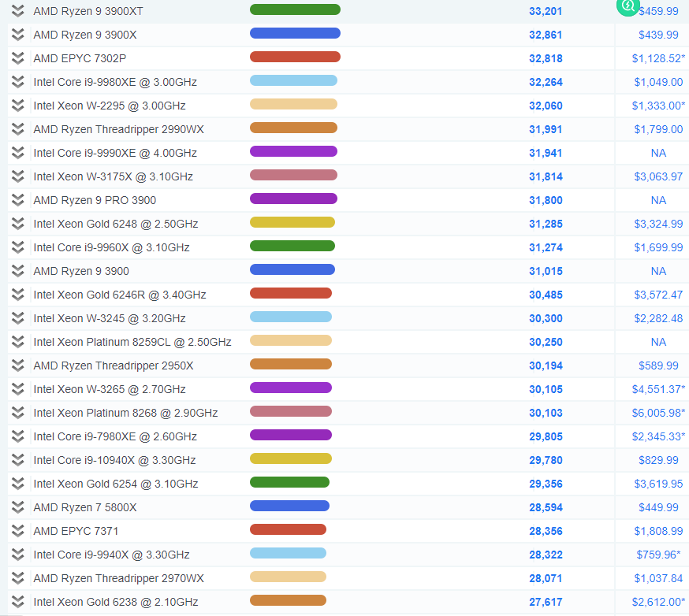689x616 pixels.
Task: Open the Intel Core i9-9960X @ 3.10GHz link
Action: click(112, 247)
